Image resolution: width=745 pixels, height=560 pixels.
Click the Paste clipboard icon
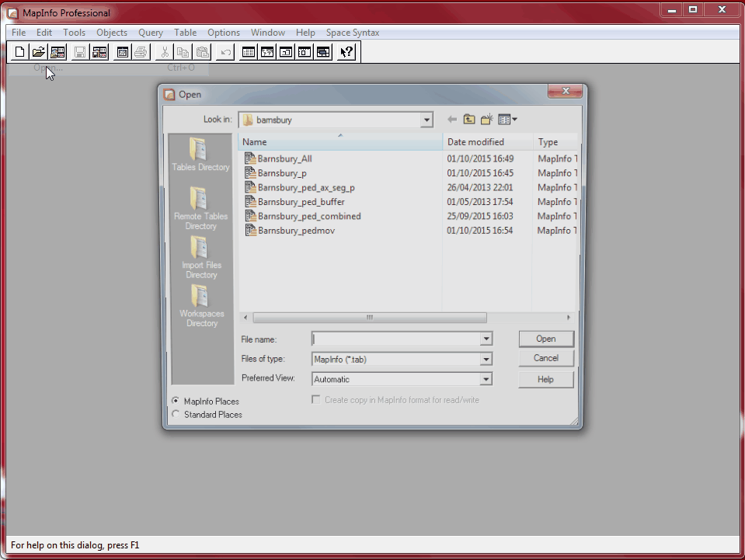203,52
